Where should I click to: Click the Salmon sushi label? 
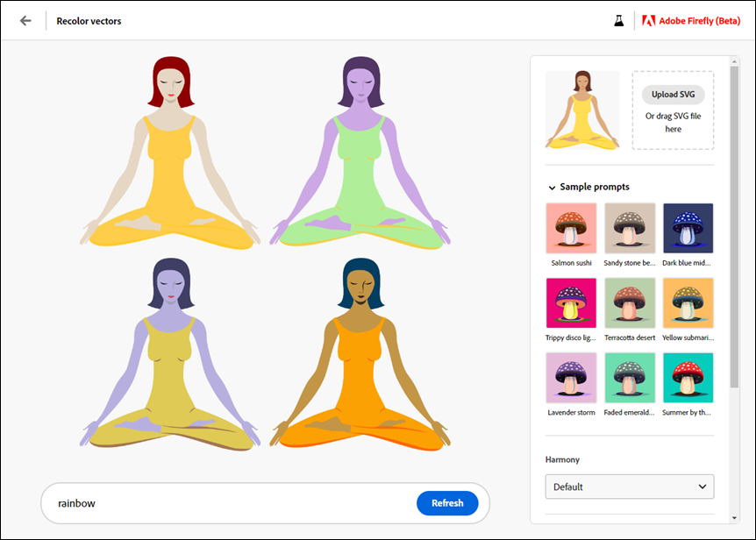click(571, 263)
